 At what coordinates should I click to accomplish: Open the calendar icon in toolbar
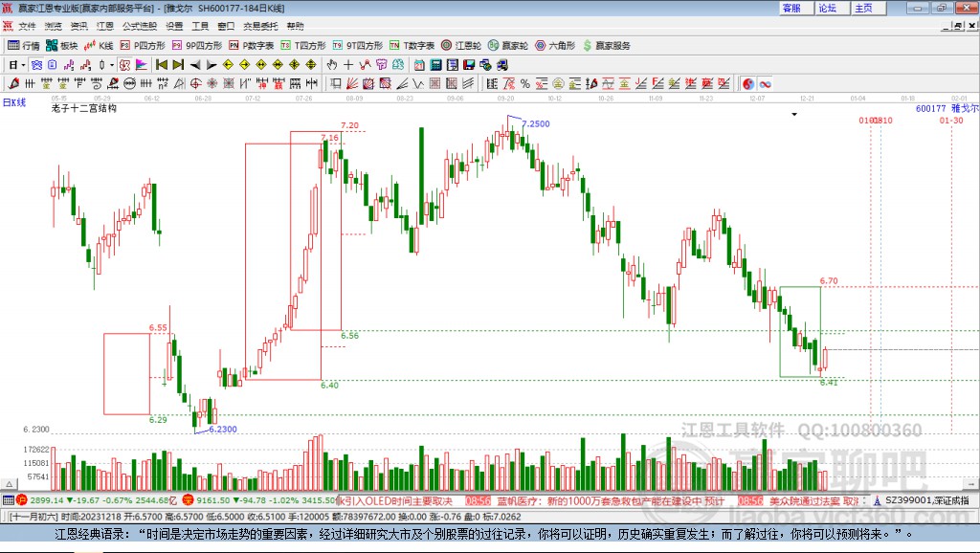(x=419, y=65)
